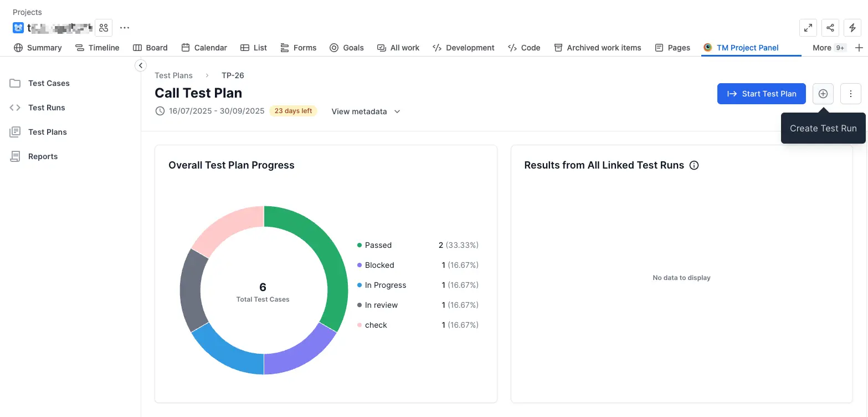Add a new tab with plus icon
This screenshot has height=417, width=868.
859,48
